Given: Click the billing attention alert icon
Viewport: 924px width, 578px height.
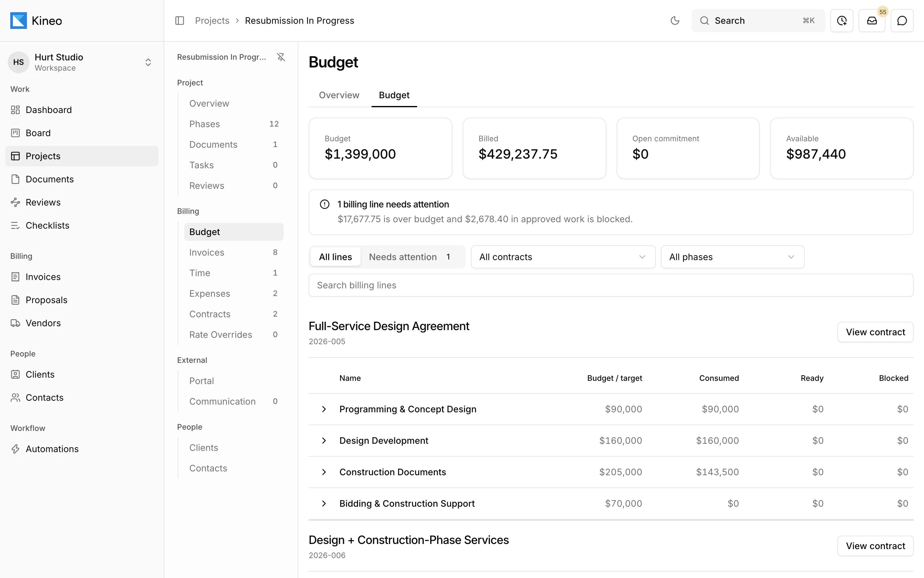Looking at the screenshot, I should pos(325,205).
